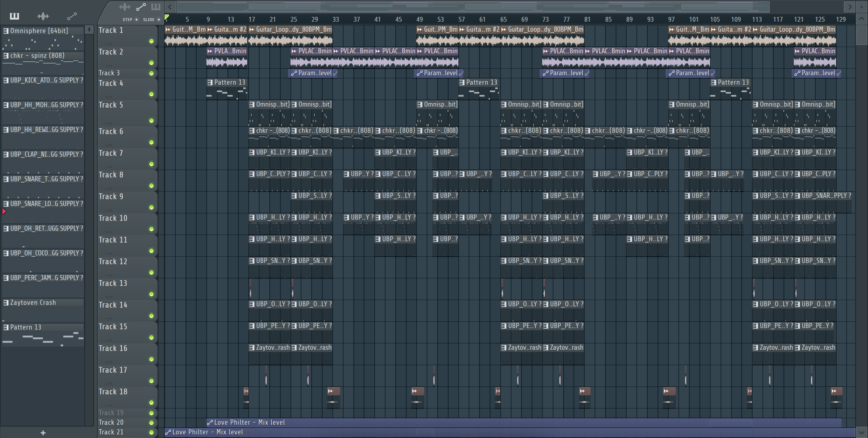Enable STEP editing mode
This screenshot has width=868, height=438.
[137, 20]
